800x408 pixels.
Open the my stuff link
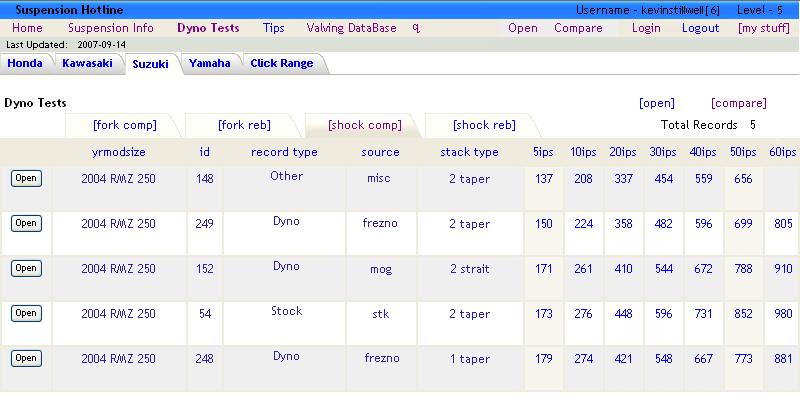(763, 28)
